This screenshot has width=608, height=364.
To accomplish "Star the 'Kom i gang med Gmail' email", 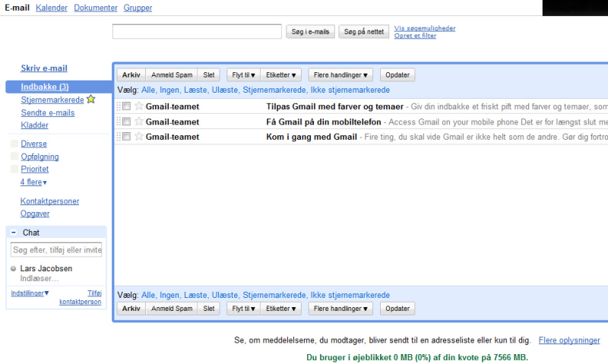I will (138, 137).
